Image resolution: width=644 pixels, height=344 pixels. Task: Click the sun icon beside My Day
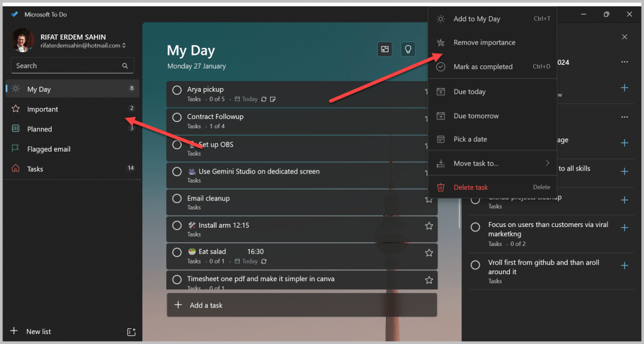[x=16, y=89]
